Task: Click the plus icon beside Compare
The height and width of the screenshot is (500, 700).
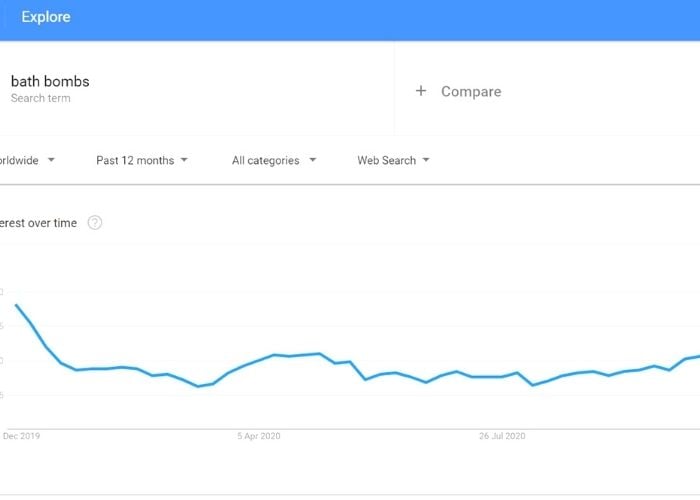Action: [x=421, y=91]
